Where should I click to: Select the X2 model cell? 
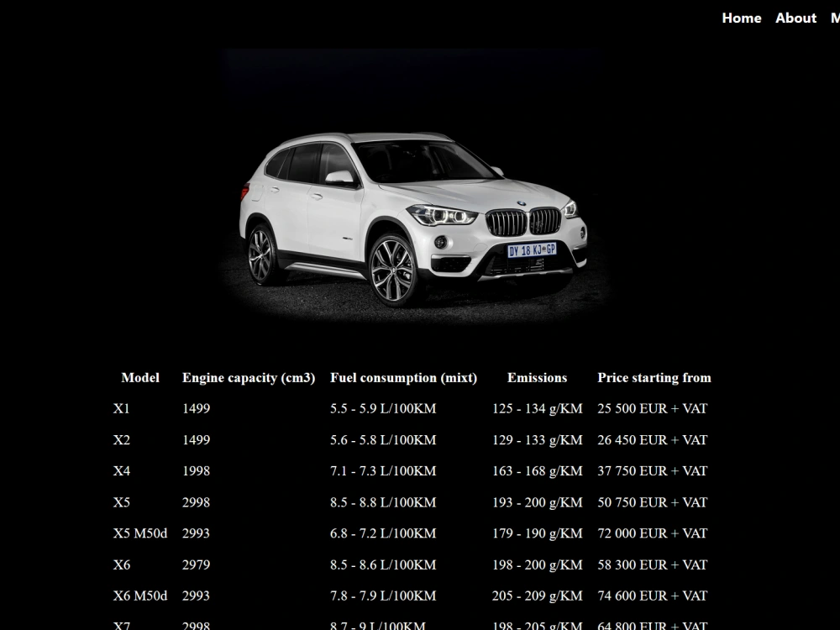pyautogui.click(x=122, y=440)
